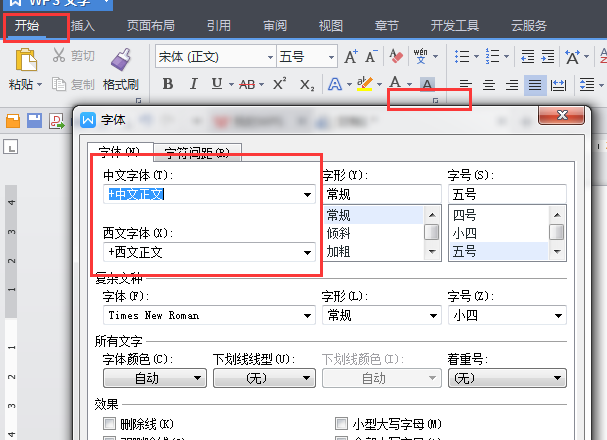Increase font size with A+ icon
Image resolution: width=607 pixels, height=440 pixels.
[x=351, y=57]
